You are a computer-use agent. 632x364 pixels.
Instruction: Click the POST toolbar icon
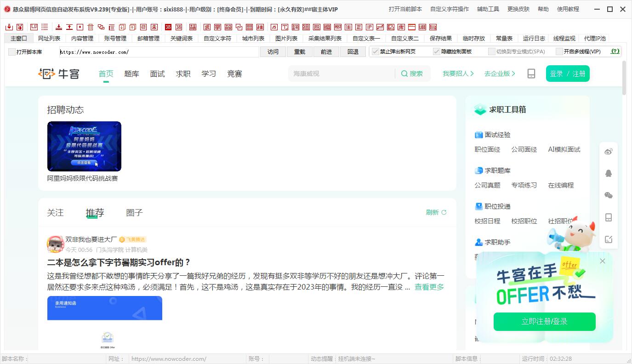coord(337,27)
